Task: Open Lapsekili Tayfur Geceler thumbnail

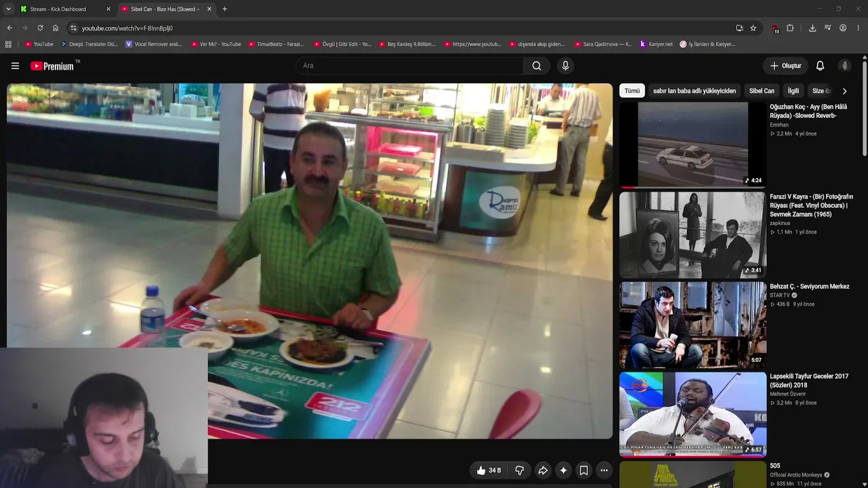Action: click(692, 415)
